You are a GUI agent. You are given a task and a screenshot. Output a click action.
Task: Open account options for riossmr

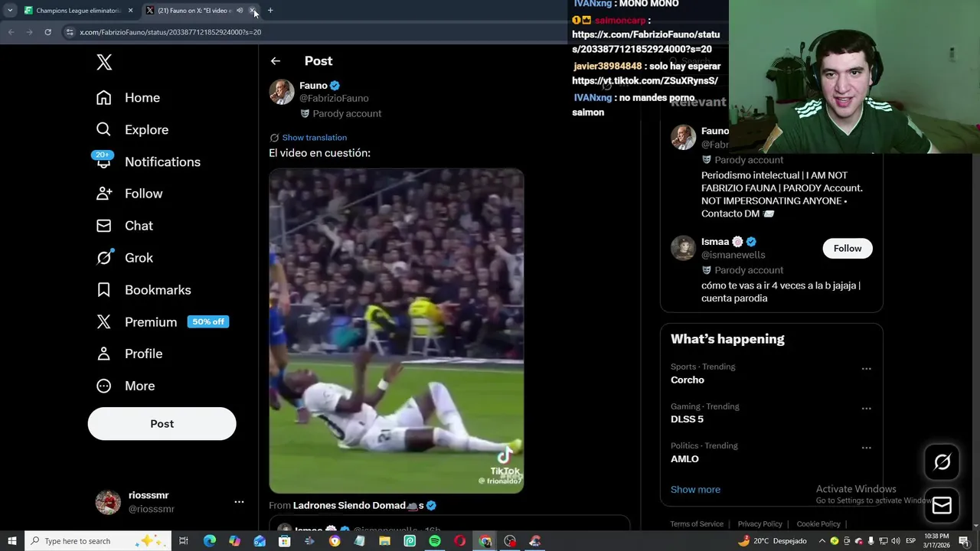click(239, 502)
